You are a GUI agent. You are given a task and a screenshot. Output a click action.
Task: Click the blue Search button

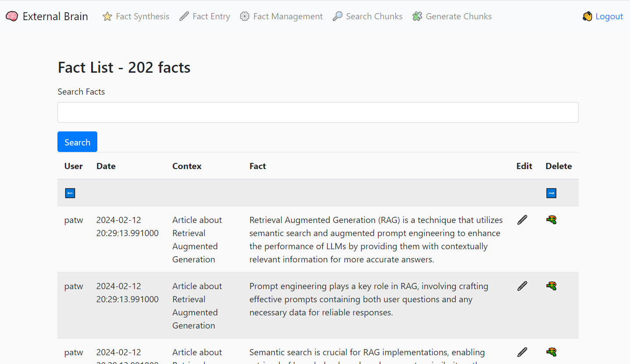coord(77,142)
